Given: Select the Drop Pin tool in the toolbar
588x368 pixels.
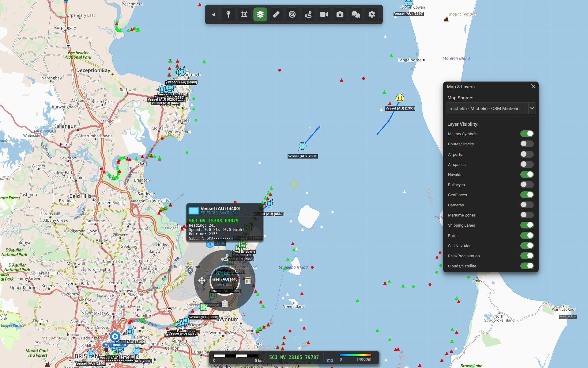Looking at the screenshot, I should [228, 14].
